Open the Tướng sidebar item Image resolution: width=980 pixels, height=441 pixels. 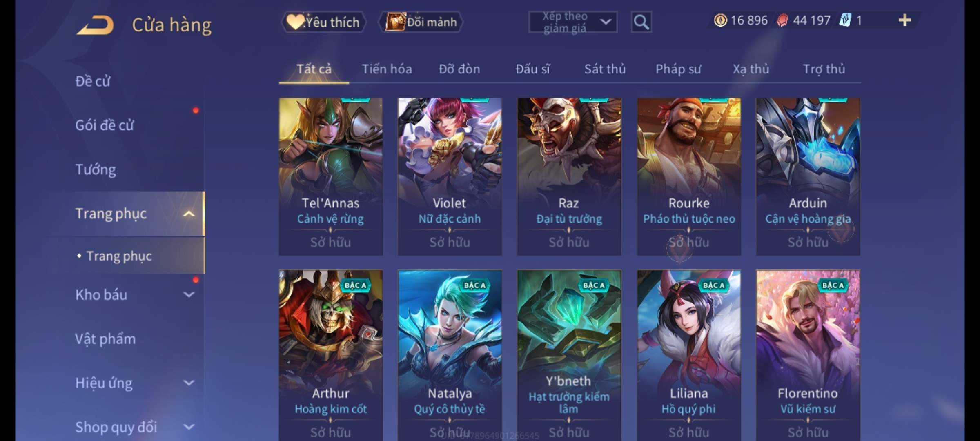point(96,169)
